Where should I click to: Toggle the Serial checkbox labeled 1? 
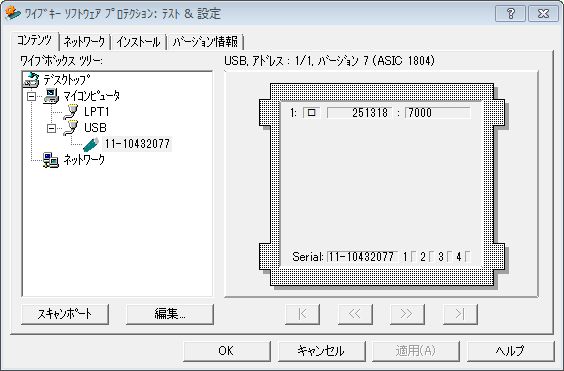tap(414, 257)
